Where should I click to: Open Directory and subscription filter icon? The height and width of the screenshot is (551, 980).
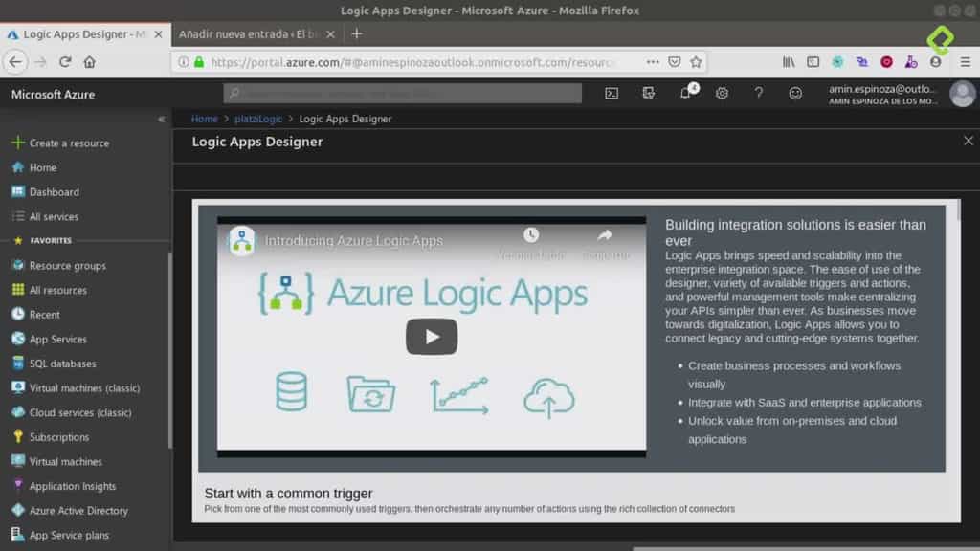point(649,94)
